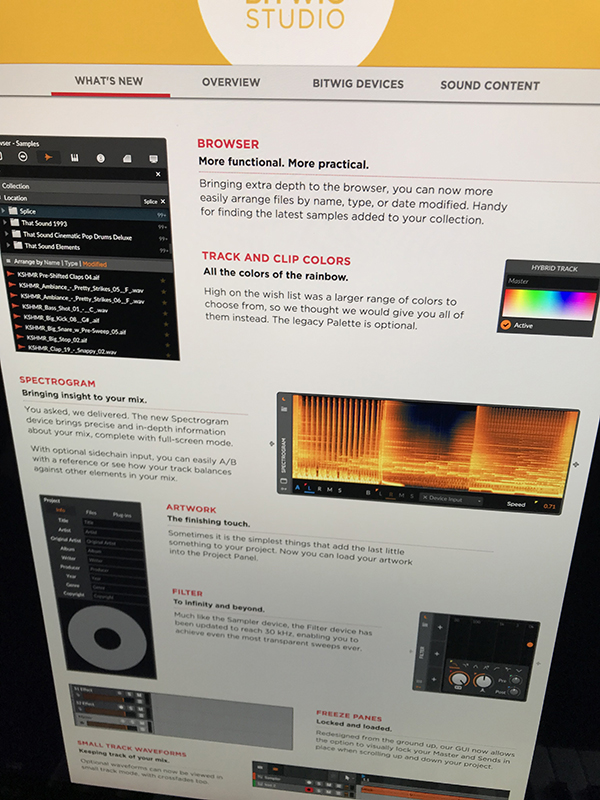The height and width of the screenshot is (800, 600).
Task: Click the Filter resonance knob
Action: pyautogui.click(x=484, y=681)
